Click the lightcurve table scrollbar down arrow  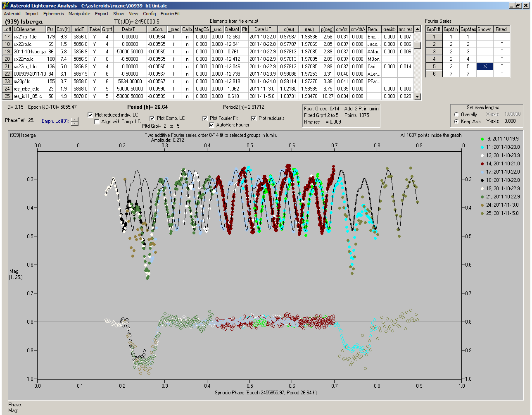click(x=418, y=97)
